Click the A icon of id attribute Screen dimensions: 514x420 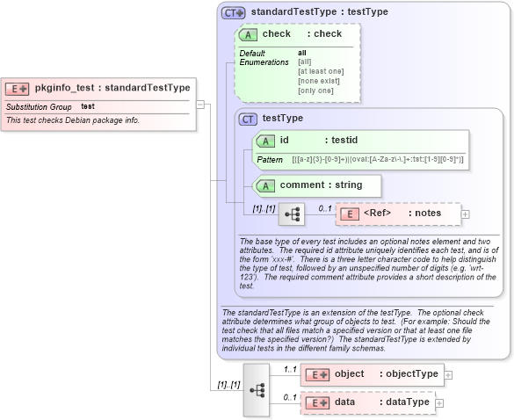coord(265,141)
